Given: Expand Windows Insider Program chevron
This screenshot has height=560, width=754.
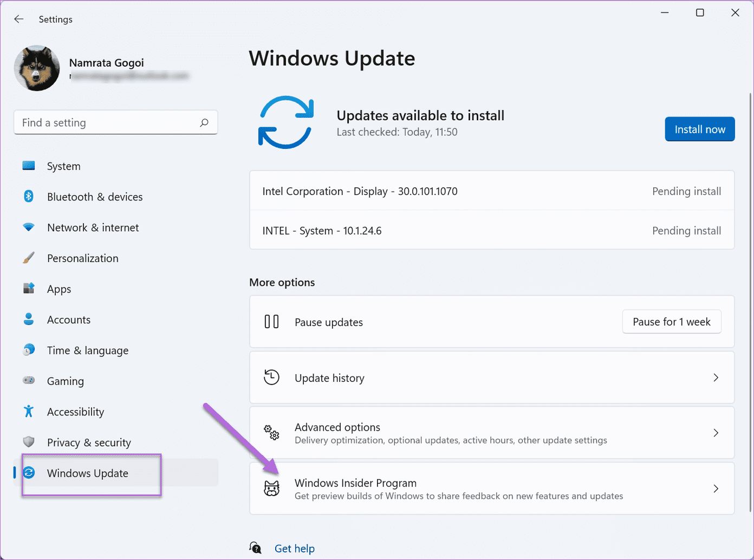Looking at the screenshot, I should coord(716,489).
